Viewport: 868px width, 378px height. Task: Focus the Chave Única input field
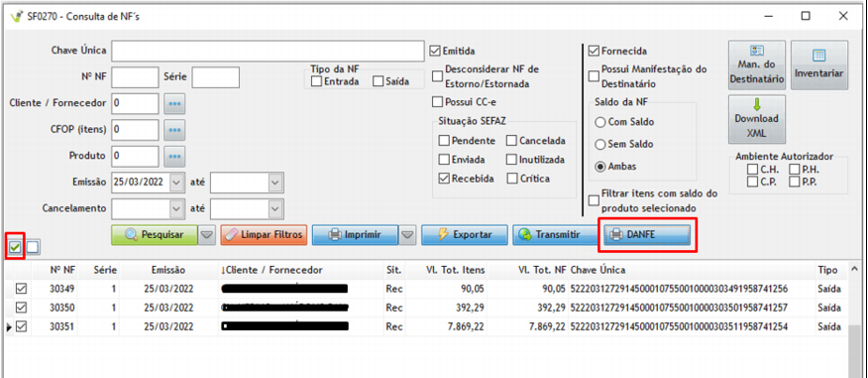click(268, 51)
